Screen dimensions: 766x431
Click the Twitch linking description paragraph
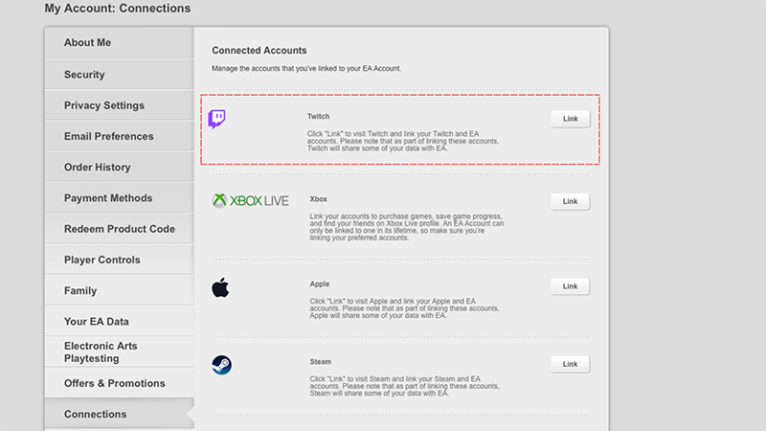tap(403, 141)
